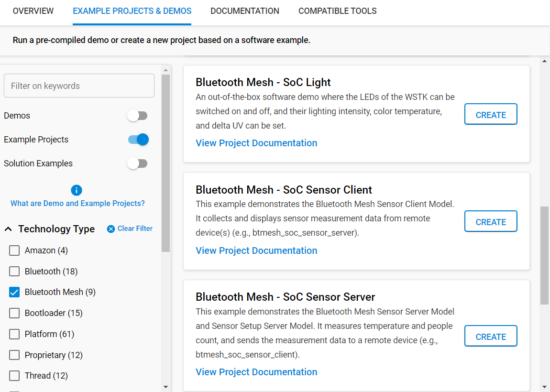550x392 pixels.
Task: View Project Documentation for SoC Light
Action: point(256,143)
